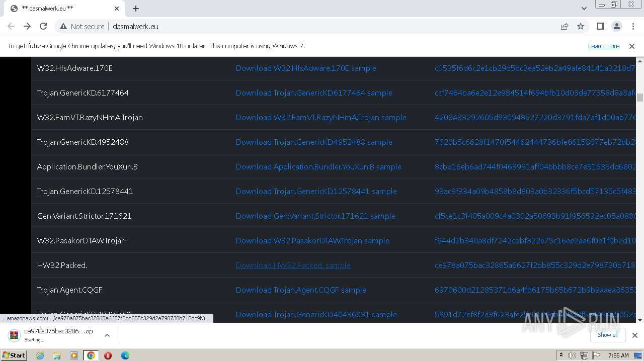The height and width of the screenshot is (362, 644).
Task: Open hash link starting ce978a075bac
Action: point(535,265)
